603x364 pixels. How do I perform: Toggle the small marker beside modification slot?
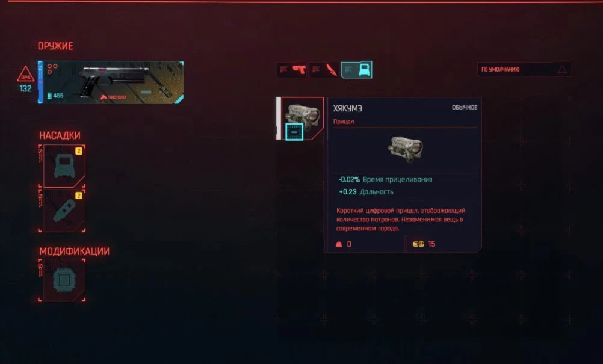[40, 270]
